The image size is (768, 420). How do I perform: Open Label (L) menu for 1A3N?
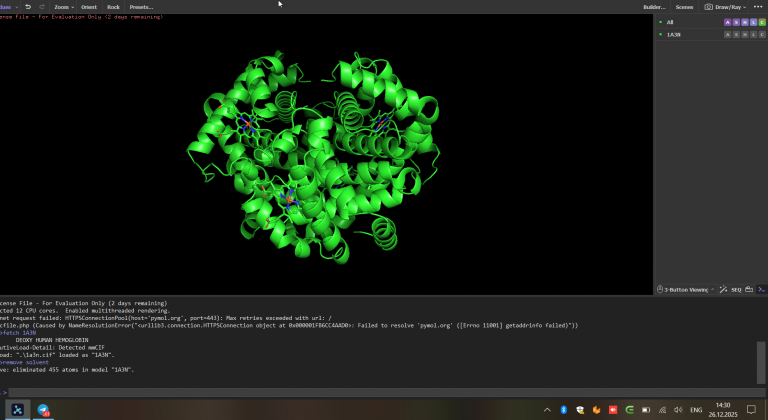[x=753, y=34]
